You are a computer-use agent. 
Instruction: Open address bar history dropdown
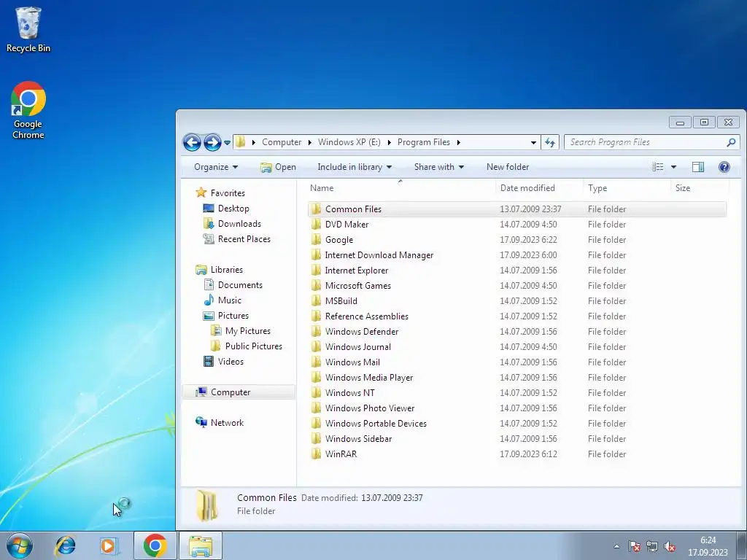[533, 142]
